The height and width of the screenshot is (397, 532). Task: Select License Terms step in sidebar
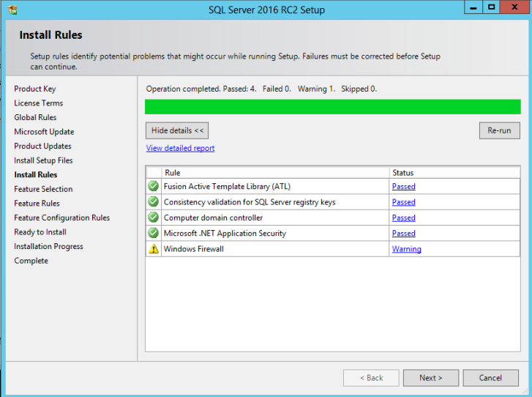point(38,103)
